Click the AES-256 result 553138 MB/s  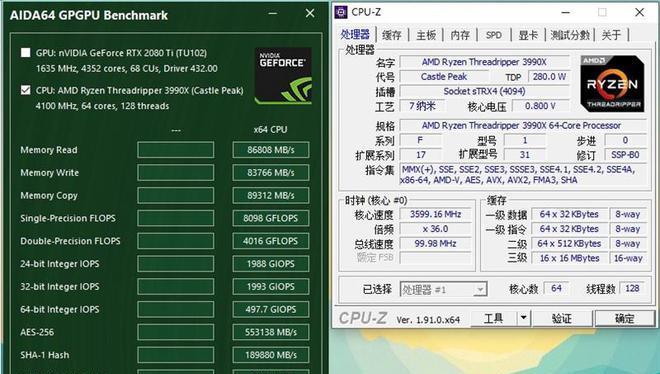(271, 332)
